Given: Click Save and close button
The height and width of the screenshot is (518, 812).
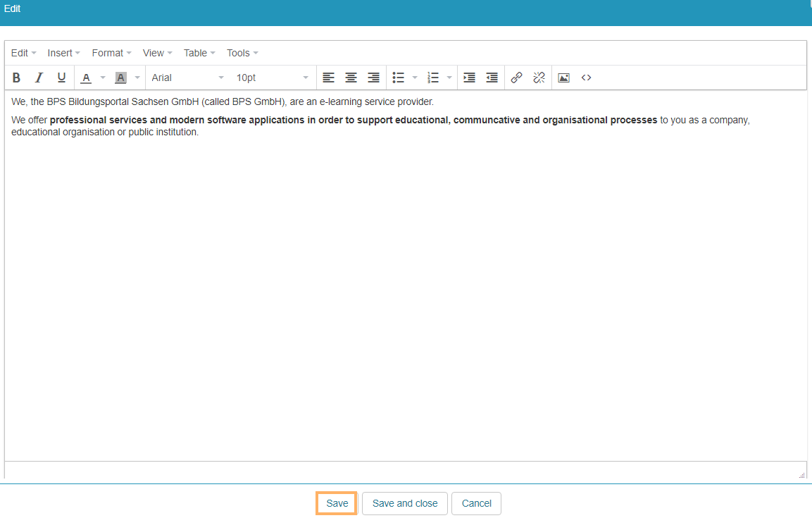Looking at the screenshot, I should 405,503.
